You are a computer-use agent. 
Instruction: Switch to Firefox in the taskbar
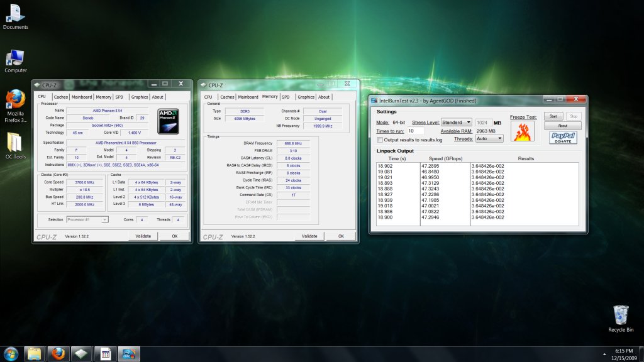pos(58,354)
